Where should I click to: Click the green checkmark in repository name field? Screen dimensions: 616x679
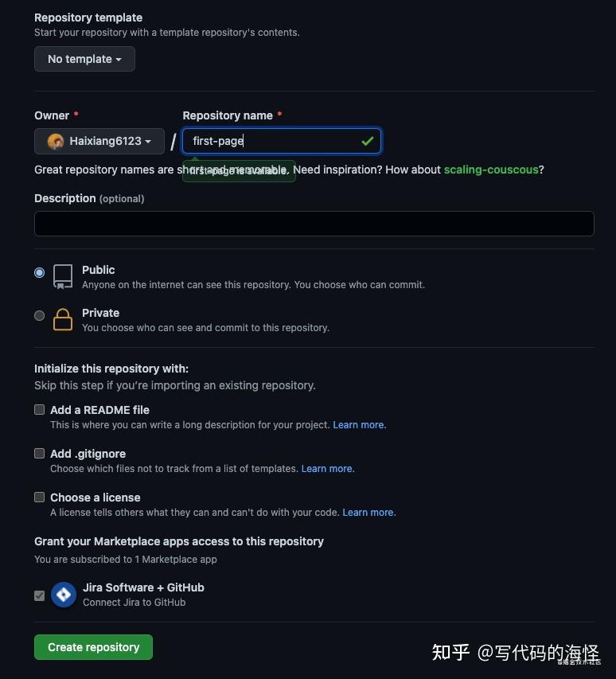click(x=367, y=141)
